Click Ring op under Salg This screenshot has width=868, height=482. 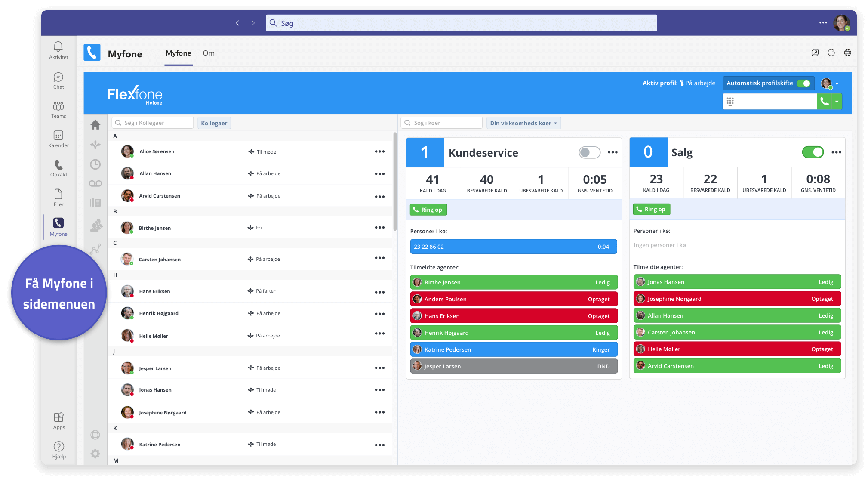(x=651, y=209)
